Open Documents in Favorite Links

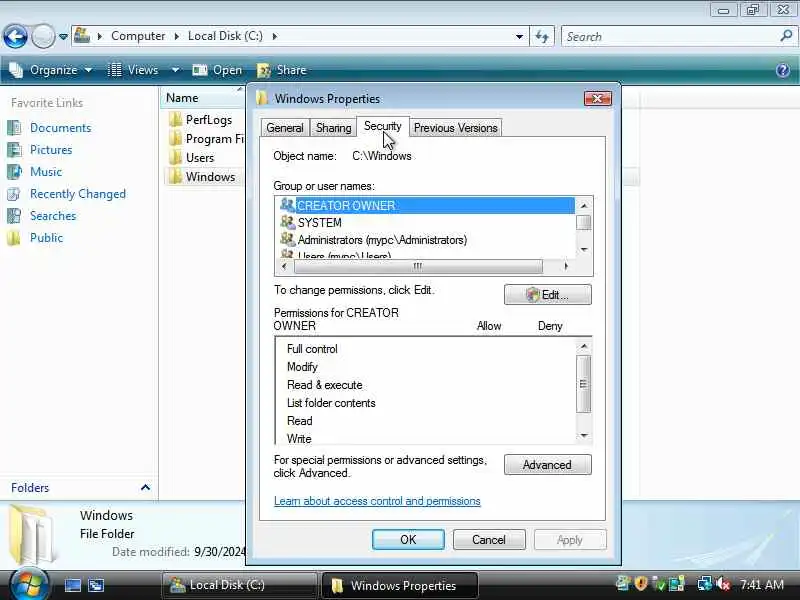[x=60, y=128]
